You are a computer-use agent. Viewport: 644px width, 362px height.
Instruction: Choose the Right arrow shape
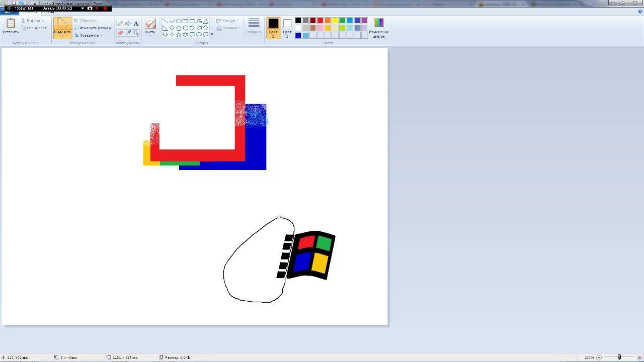(192, 28)
